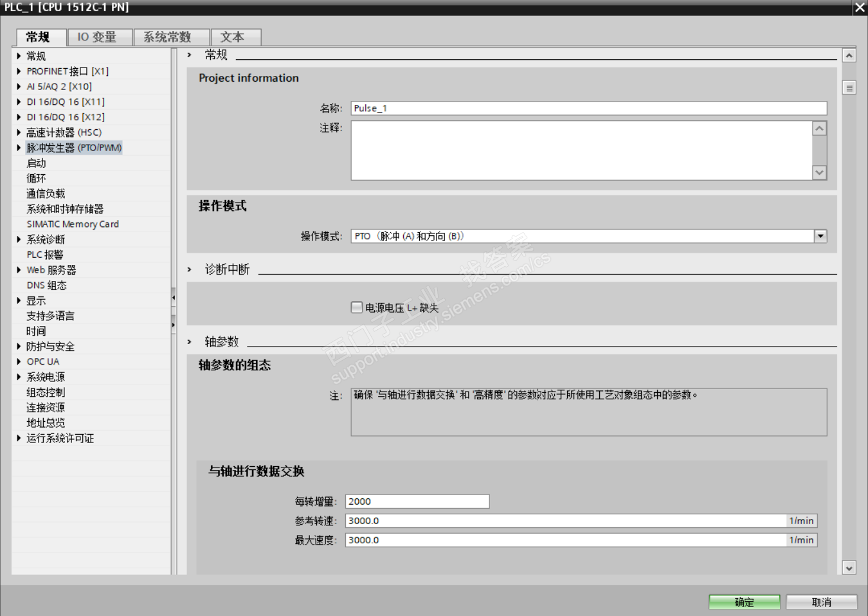Select PLC 报警 in the navigation tree
Image resolution: width=868 pixels, height=616 pixels.
[45, 255]
